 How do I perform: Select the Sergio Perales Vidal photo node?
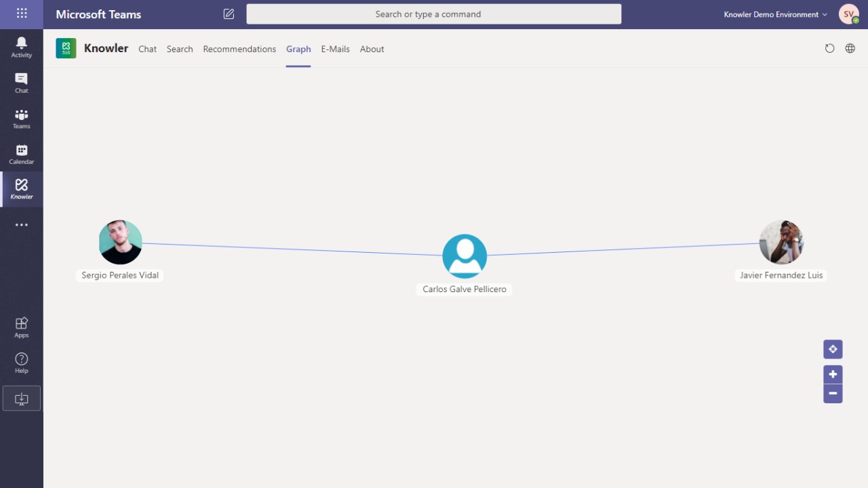120,242
